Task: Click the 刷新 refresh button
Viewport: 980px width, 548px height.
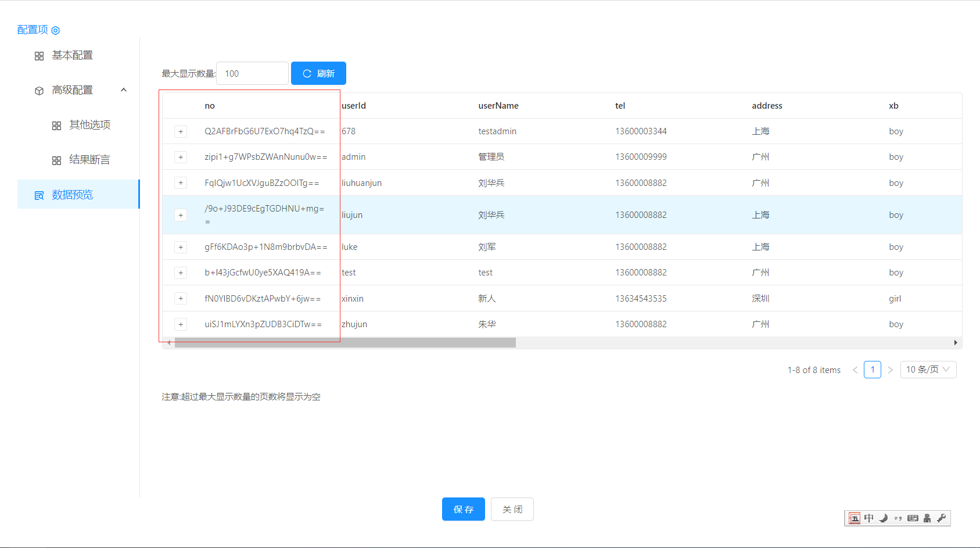Action: click(x=318, y=74)
